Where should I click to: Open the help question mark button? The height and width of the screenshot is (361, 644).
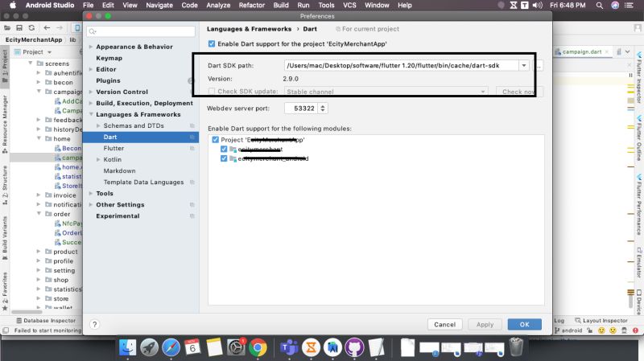pyautogui.click(x=94, y=325)
